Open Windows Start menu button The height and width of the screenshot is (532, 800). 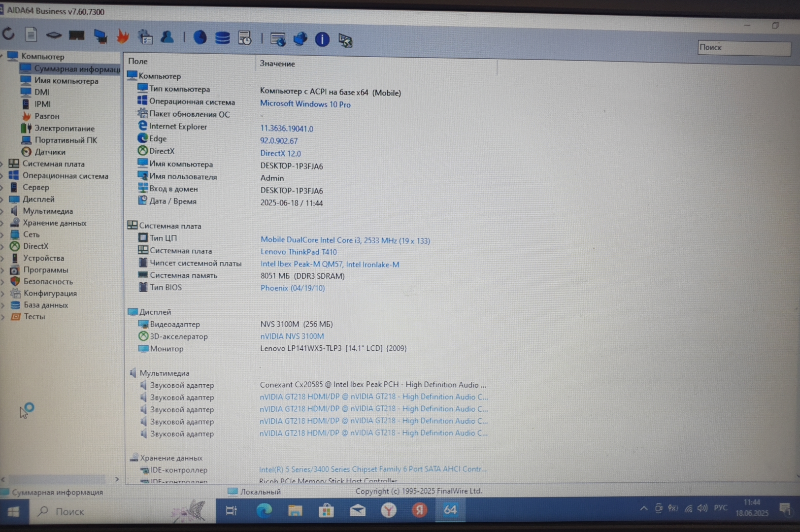[x=13, y=512]
